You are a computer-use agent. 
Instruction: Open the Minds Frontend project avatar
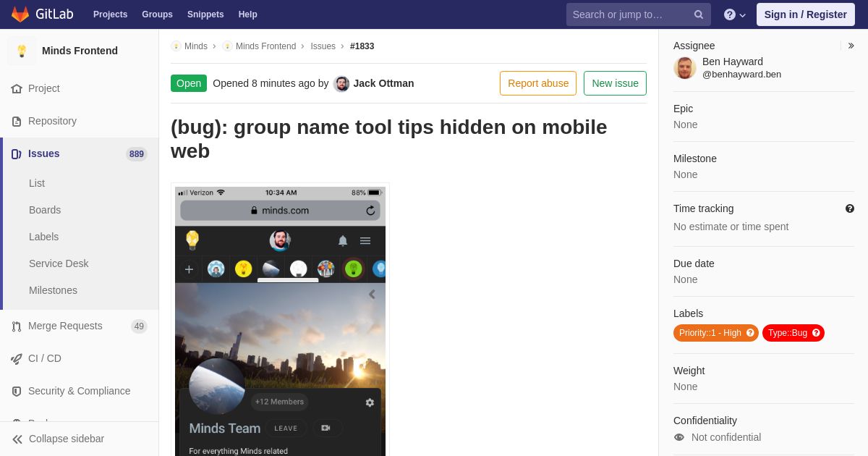(x=22, y=51)
